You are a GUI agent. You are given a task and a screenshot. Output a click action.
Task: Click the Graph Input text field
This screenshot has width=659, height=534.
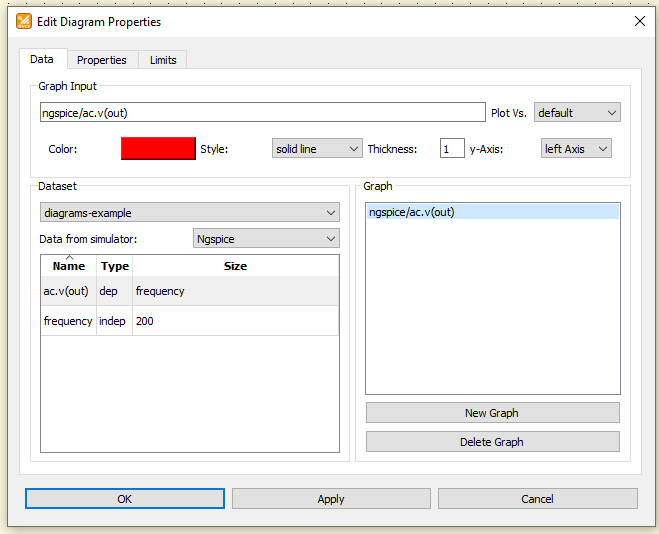click(x=263, y=113)
